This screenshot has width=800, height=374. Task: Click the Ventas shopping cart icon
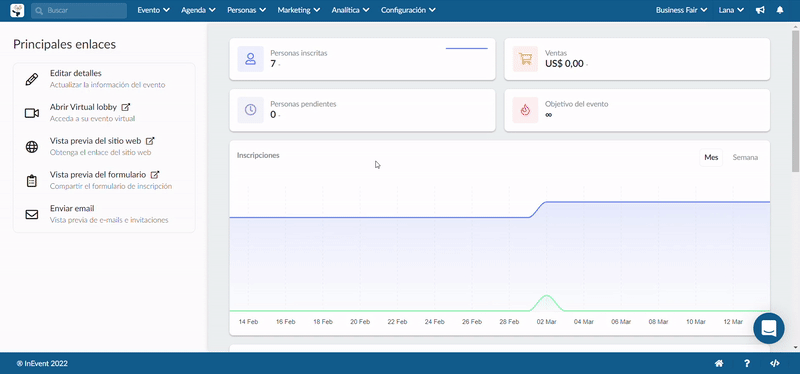(525, 59)
